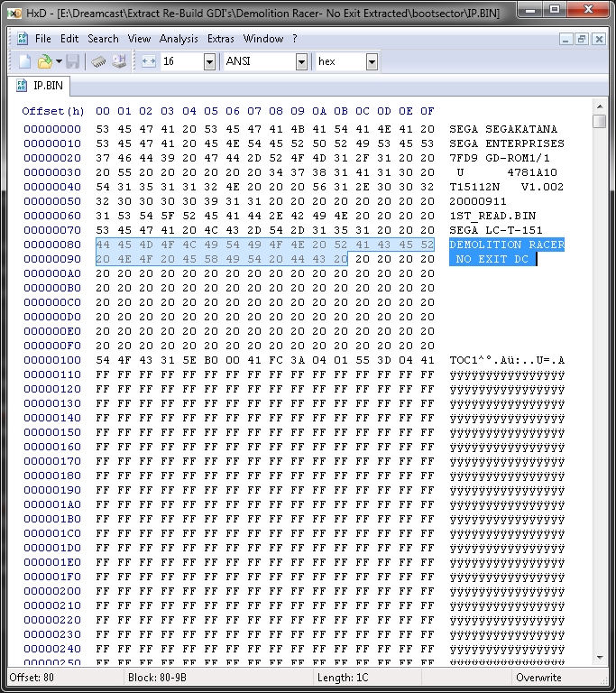Click text 1ST_READ.BIN in decoded column

(492, 216)
